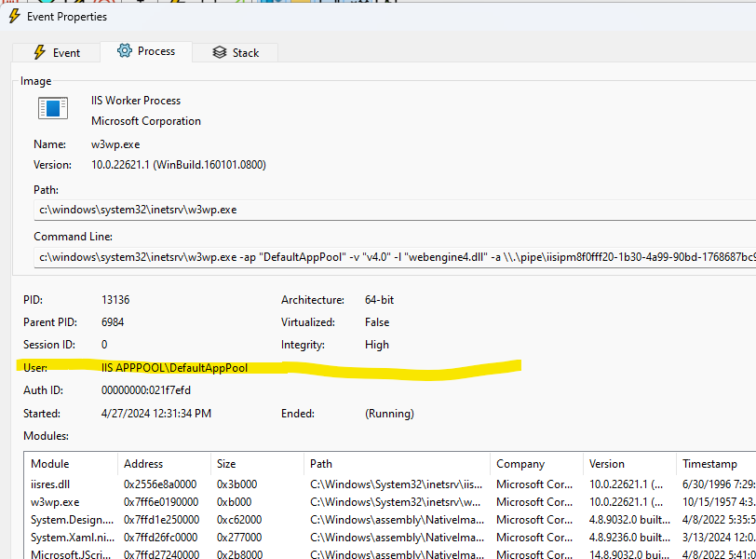Select the System.Xaml.ni module row
The width and height of the screenshot is (756, 559).
pyautogui.click(x=390, y=538)
